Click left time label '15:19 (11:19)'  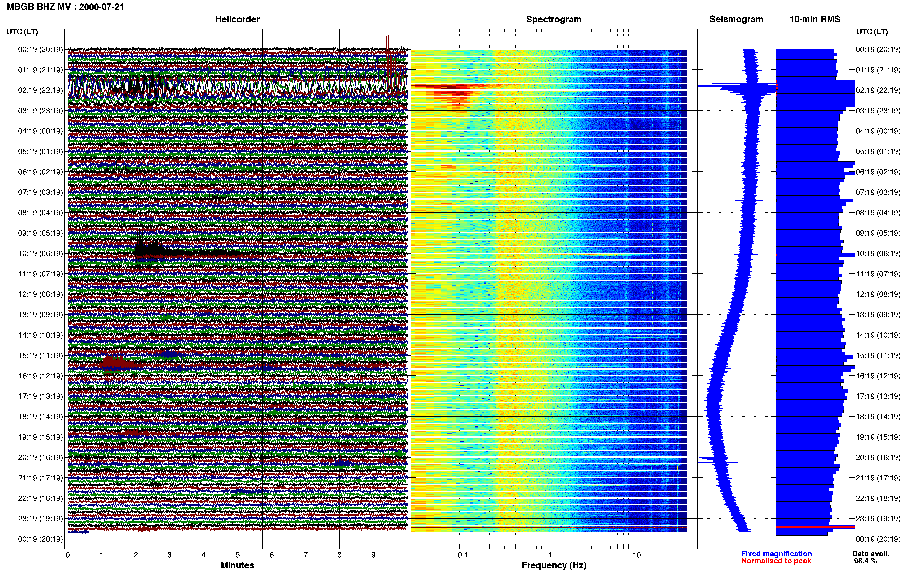point(40,356)
